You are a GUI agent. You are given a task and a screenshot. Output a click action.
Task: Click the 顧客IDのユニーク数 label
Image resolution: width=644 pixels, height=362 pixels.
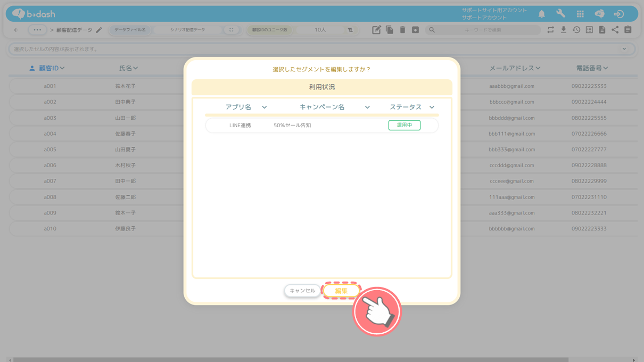click(x=270, y=30)
